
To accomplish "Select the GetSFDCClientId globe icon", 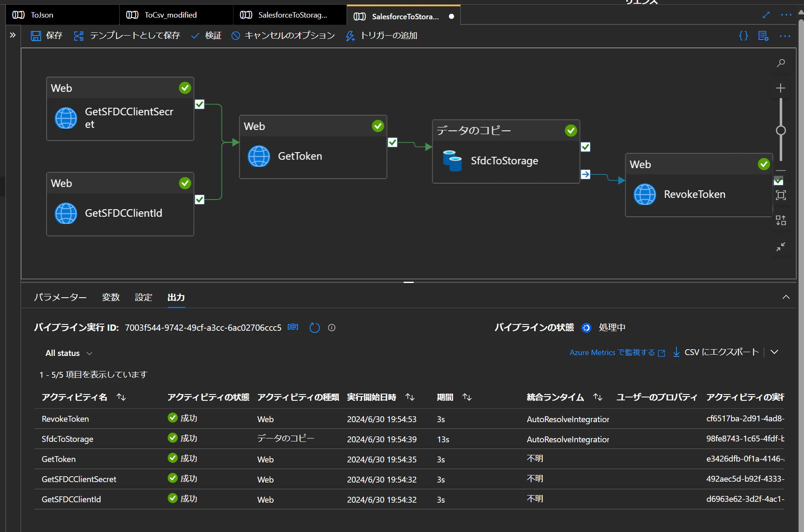I will coord(66,213).
